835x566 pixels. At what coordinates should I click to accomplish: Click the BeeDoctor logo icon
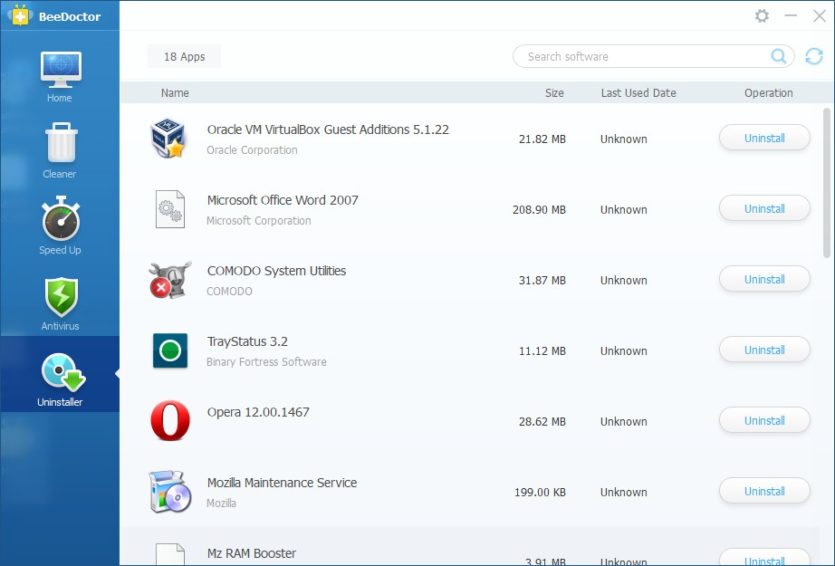tap(20, 16)
